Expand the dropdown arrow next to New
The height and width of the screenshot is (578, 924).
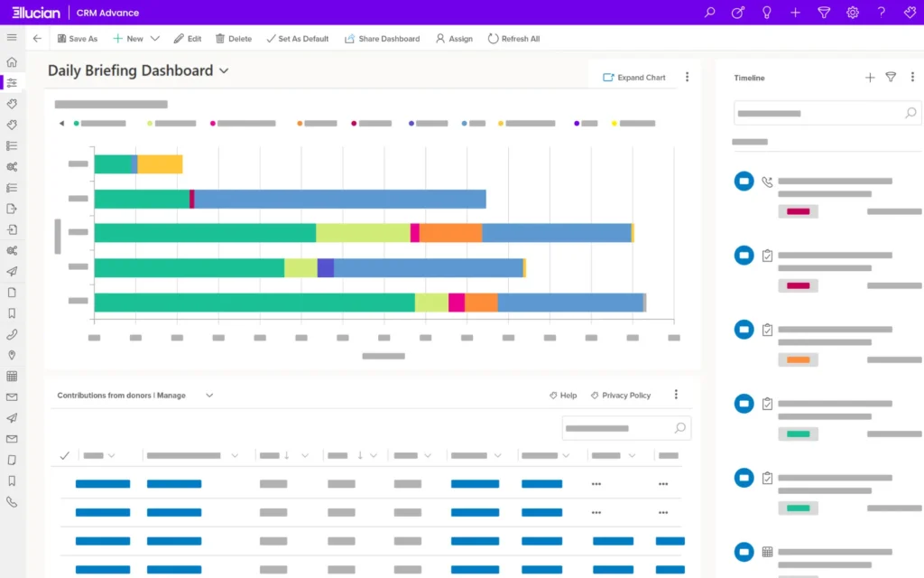(x=155, y=39)
